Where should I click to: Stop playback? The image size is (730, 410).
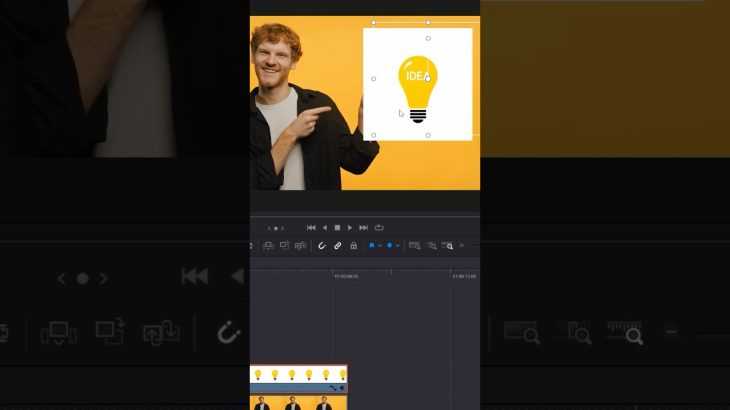[x=337, y=228]
